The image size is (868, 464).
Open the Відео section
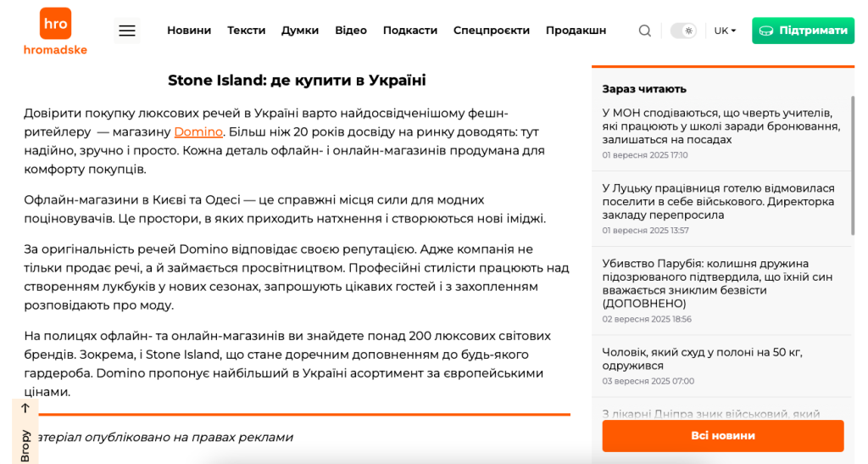pos(351,31)
